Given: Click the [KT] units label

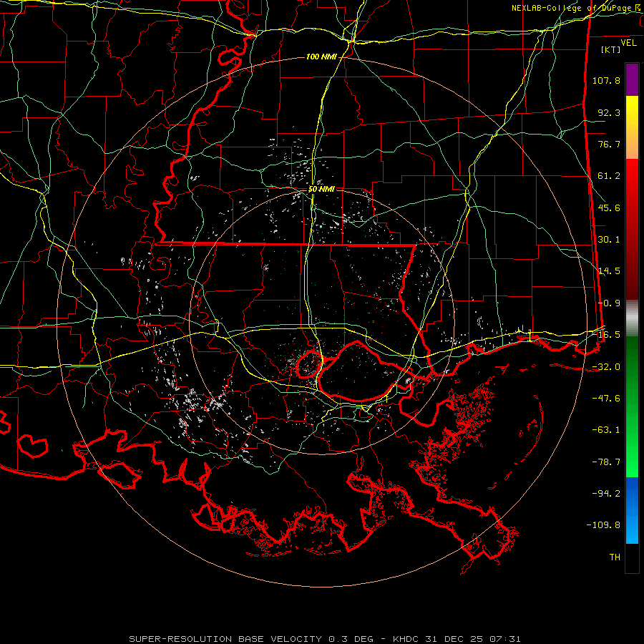Looking at the screenshot, I should (611, 49).
